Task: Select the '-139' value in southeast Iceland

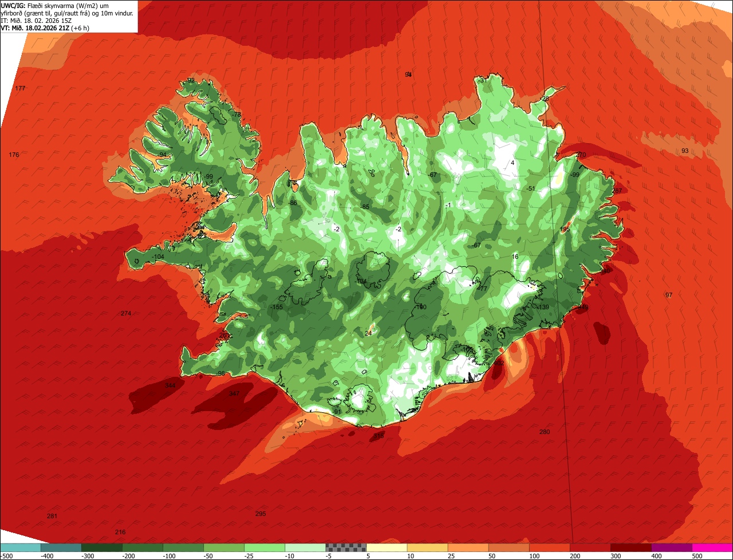Action: coord(543,307)
